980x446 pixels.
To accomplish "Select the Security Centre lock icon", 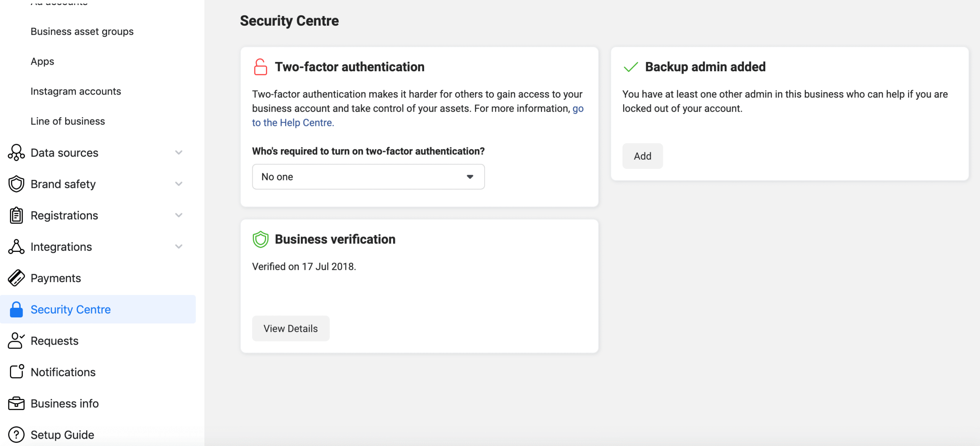I will click(16, 309).
